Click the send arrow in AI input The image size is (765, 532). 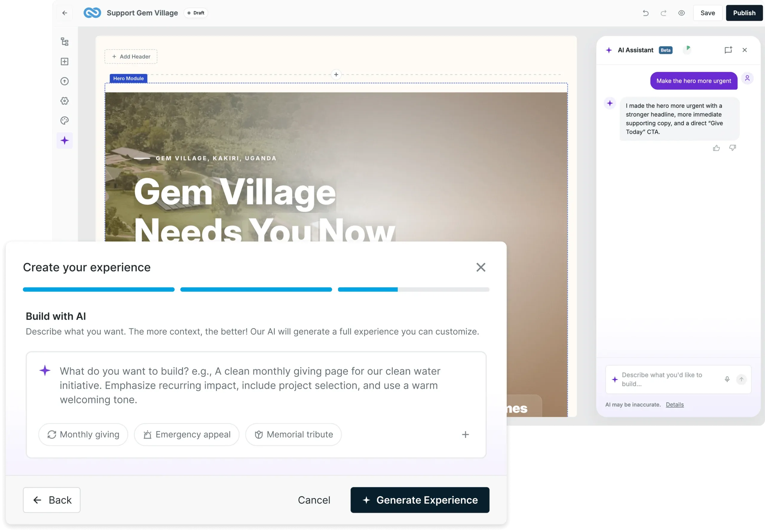[x=741, y=379]
